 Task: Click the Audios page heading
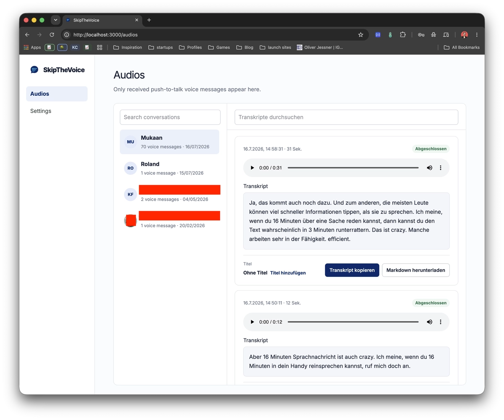[129, 75]
